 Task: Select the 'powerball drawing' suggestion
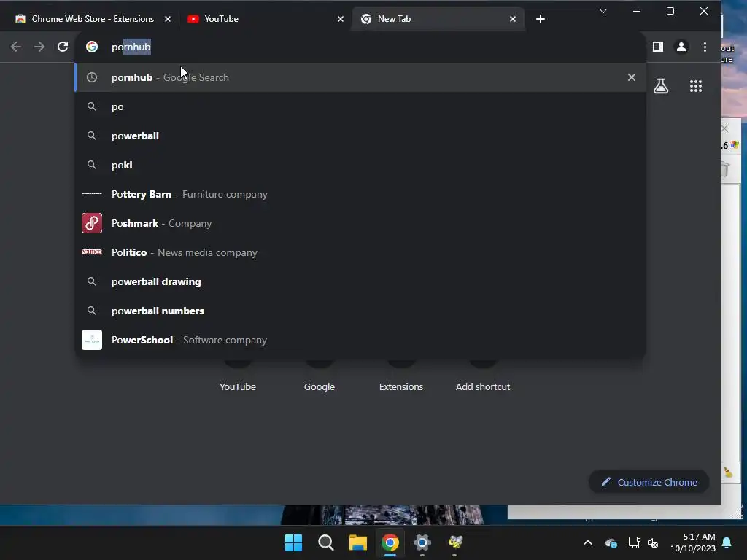360,281
